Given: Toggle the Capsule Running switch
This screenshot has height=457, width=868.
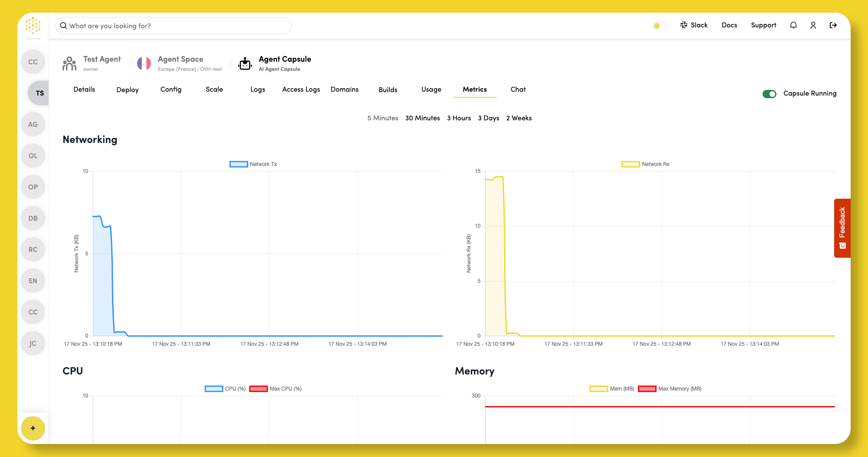Looking at the screenshot, I should click(x=769, y=94).
